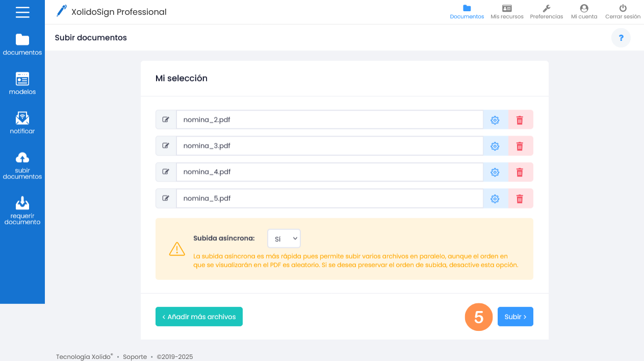Open the help question mark button

coord(621,38)
